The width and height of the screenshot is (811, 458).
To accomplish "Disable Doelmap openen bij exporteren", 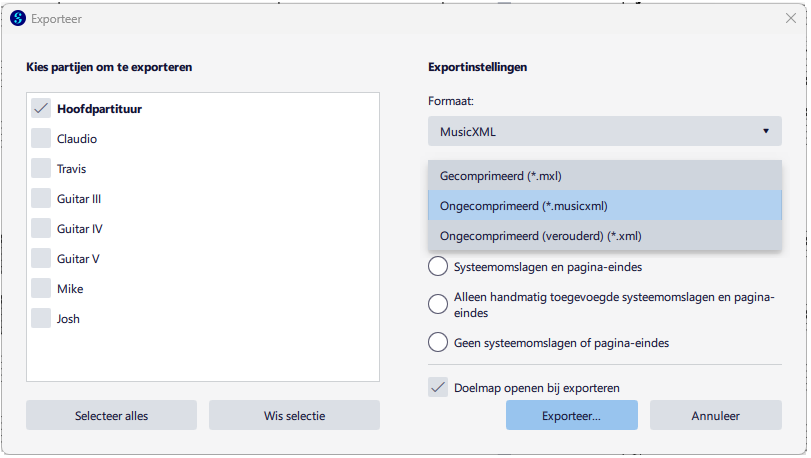I will click(x=438, y=388).
